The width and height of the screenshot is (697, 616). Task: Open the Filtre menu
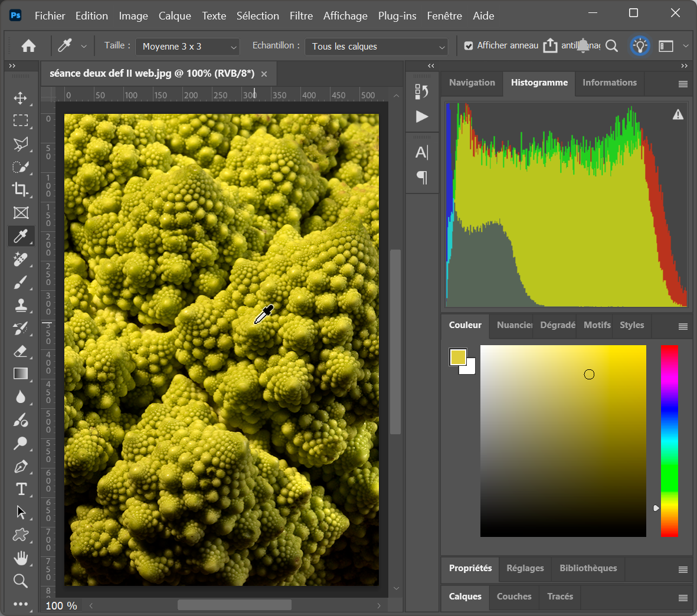pyautogui.click(x=301, y=16)
